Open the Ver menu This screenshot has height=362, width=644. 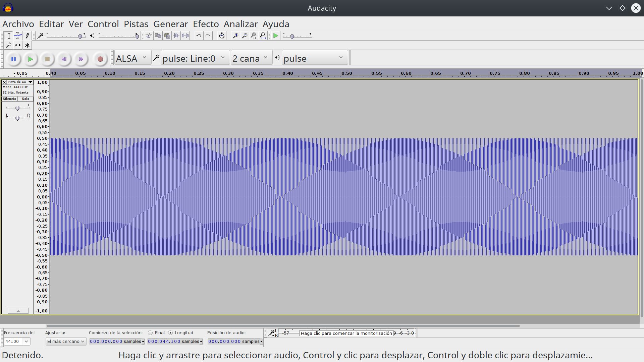point(75,24)
